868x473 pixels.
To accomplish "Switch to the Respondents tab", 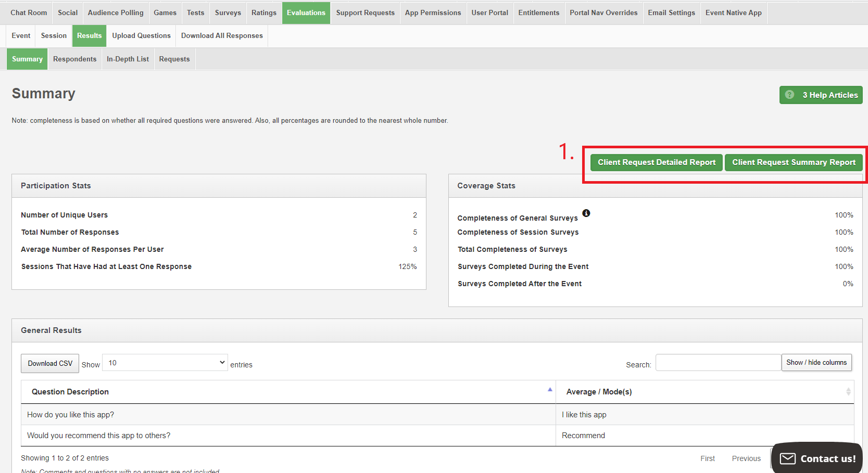I will [74, 59].
